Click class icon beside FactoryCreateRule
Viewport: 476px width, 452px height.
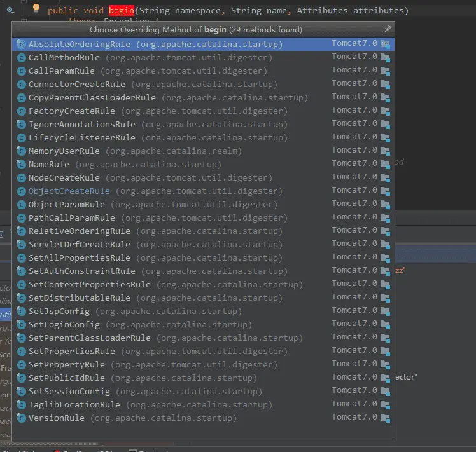tap(21, 111)
